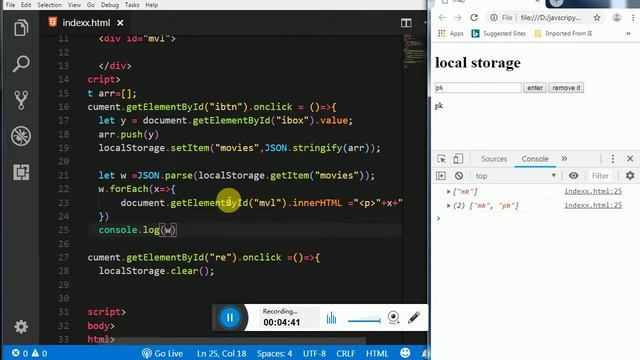Open the browser three-dot menu
The width and height of the screenshot is (640, 360).
pyautogui.click(x=633, y=18)
